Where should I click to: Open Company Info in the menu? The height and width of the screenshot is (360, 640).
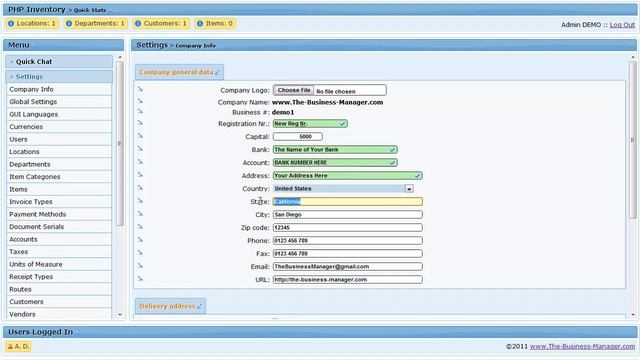(x=59, y=89)
